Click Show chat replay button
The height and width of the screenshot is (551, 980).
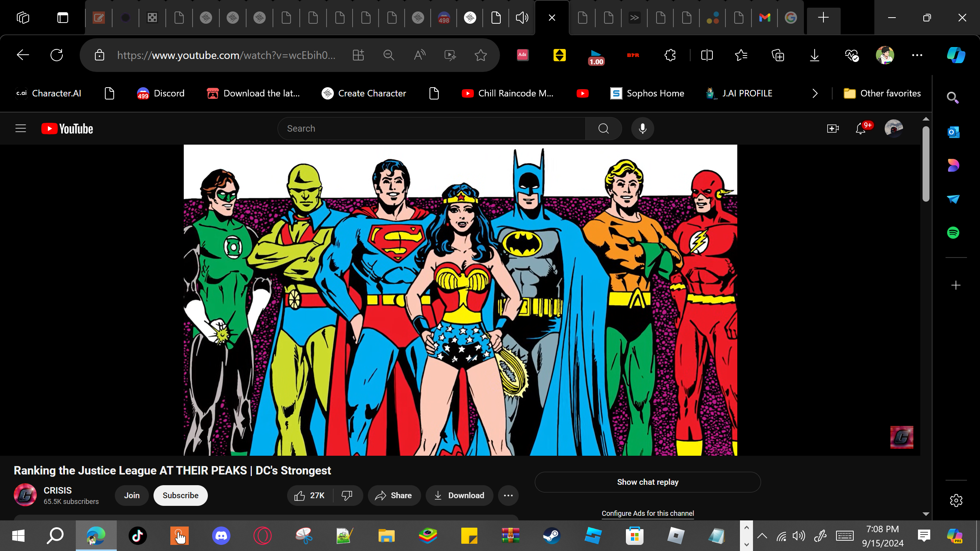(647, 482)
